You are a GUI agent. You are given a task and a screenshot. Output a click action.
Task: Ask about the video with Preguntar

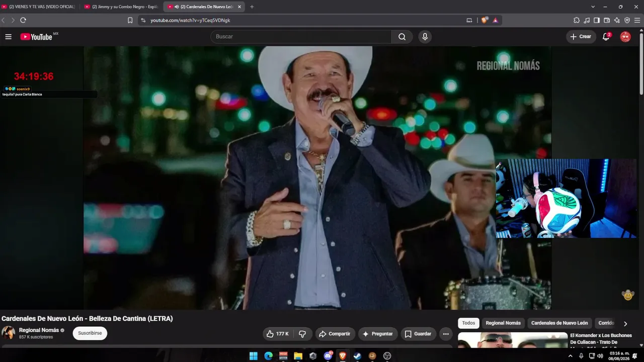click(378, 334)
